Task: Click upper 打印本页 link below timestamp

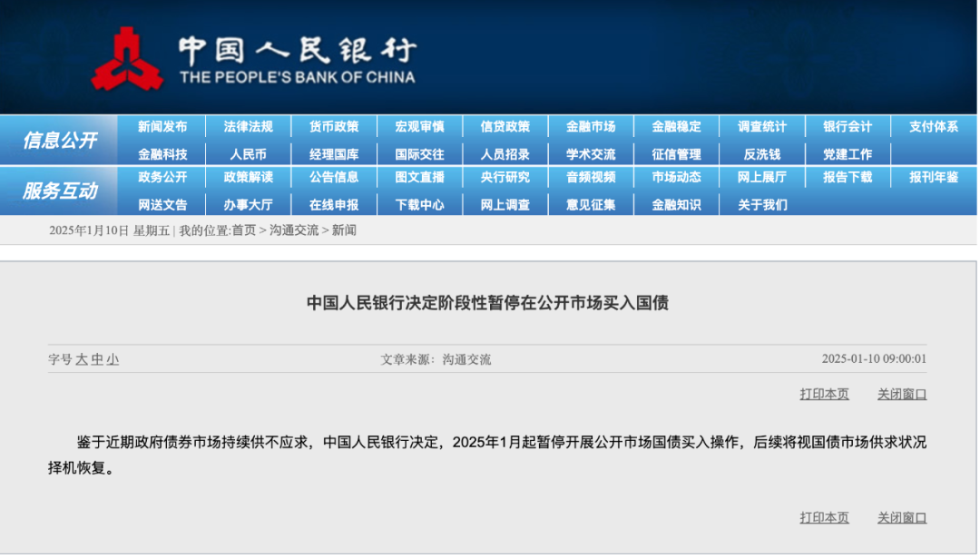Action: (x=824, y=395)
